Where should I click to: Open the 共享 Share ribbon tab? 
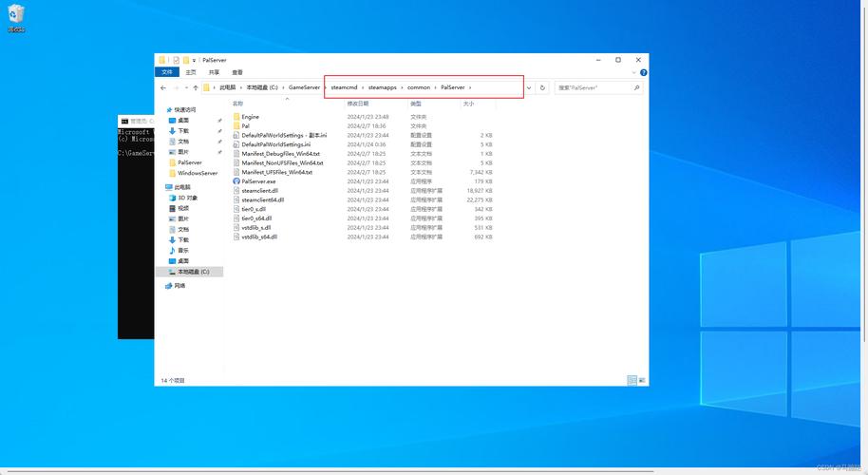(x=215, y=72)
